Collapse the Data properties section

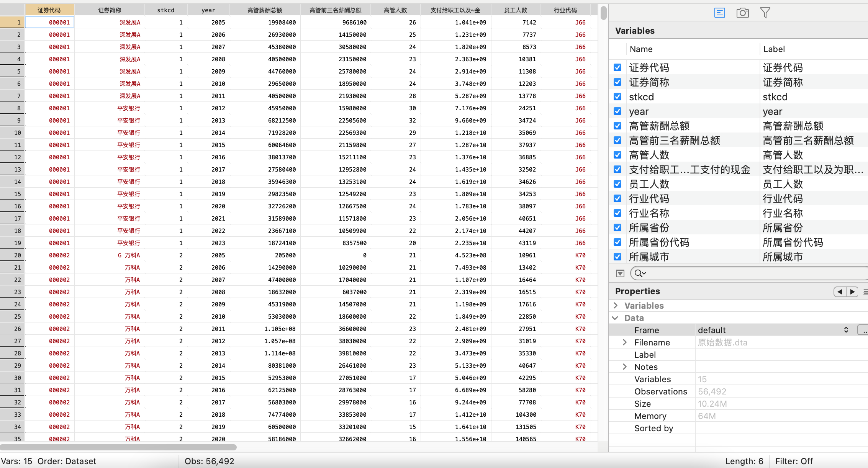pyautogui.click(x=615, y=318)
